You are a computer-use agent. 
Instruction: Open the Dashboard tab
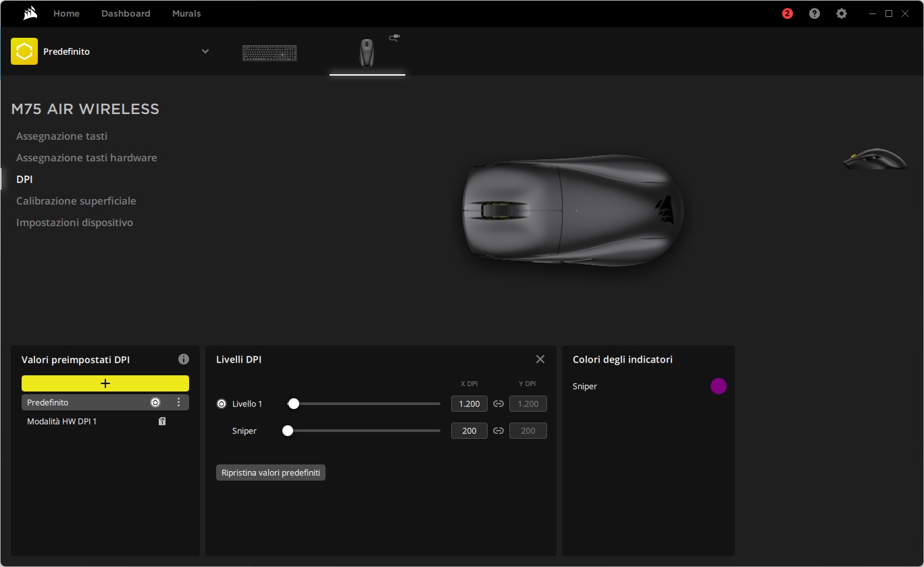click(x=126, y=13)
